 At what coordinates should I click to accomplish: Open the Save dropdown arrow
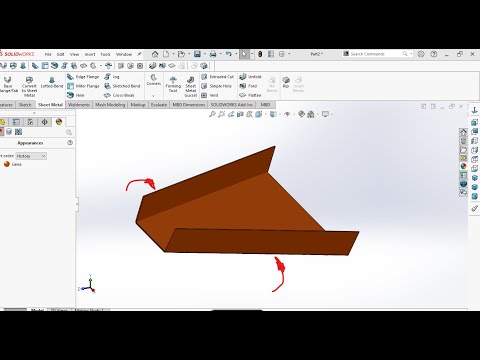(204, 54)
